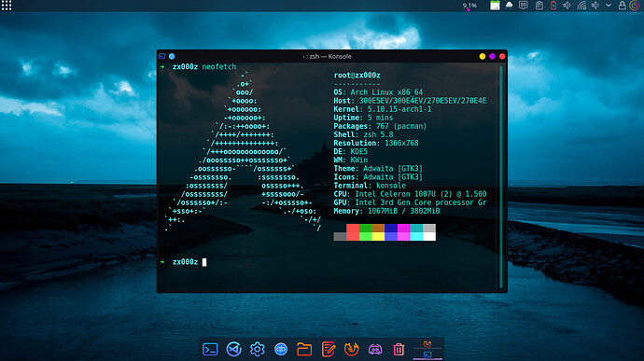Click the 'Host: 300E5EV/300E4EV' line
The image size is (644, 361).
click(410, 101)
